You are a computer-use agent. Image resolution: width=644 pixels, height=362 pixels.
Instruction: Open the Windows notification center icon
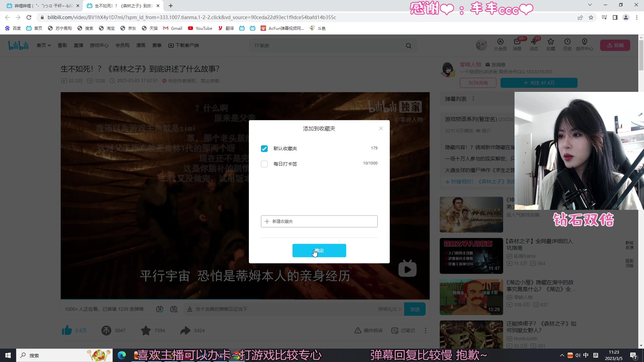(634, 356)
